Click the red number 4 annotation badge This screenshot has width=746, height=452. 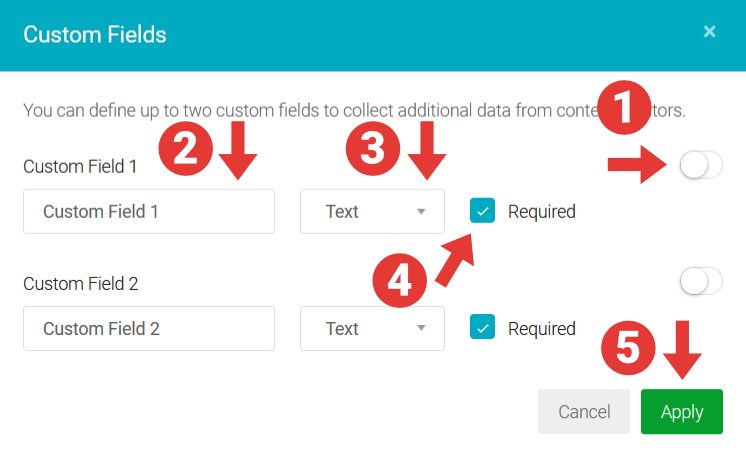(399, 279)
